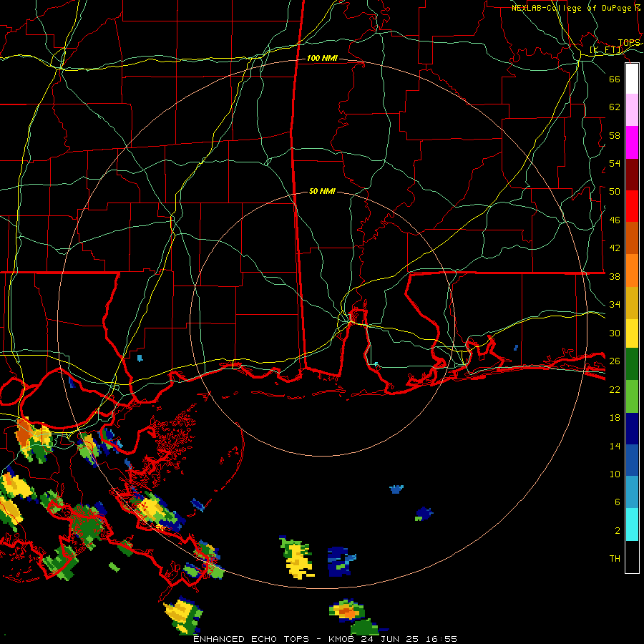Select the dark red maroon legend swatch
The width and height of the screenshot is (644, 644).
pyautogui.click(x=632, y=174)
